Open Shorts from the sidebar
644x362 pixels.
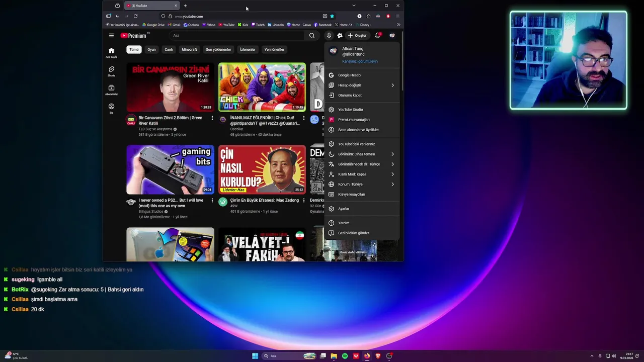[x=111, y=71]
